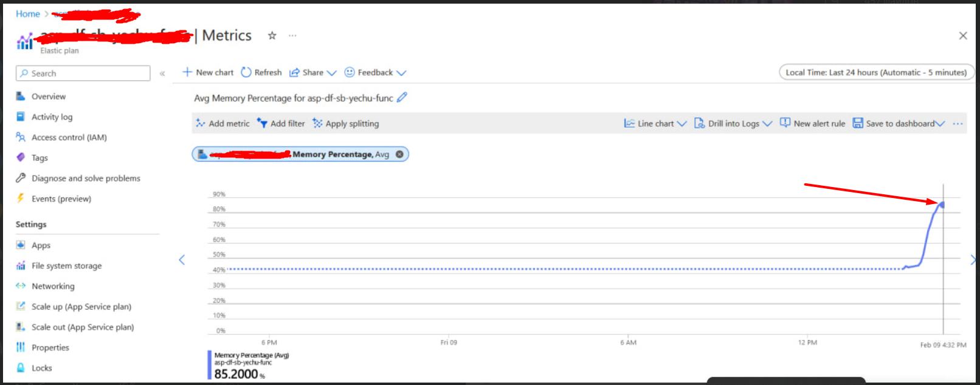
Task: Edit the chart title with the pencil icon
Action: click(x=402, y=97)
